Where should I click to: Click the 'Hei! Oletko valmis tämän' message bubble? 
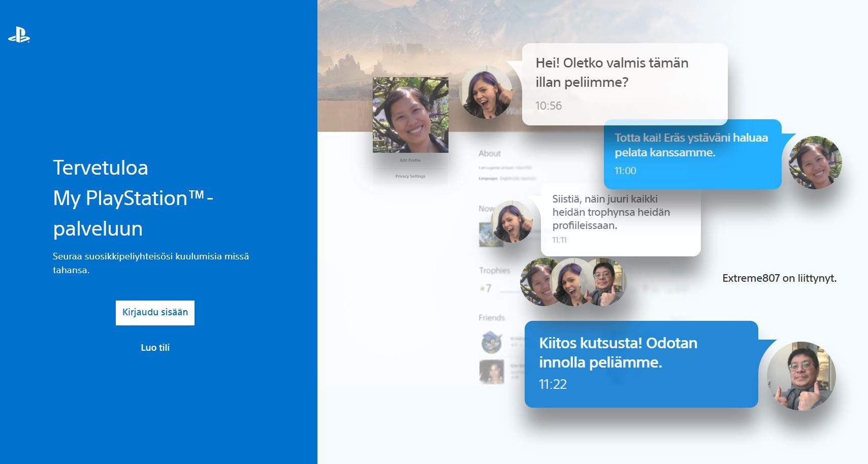coord(625,84)
